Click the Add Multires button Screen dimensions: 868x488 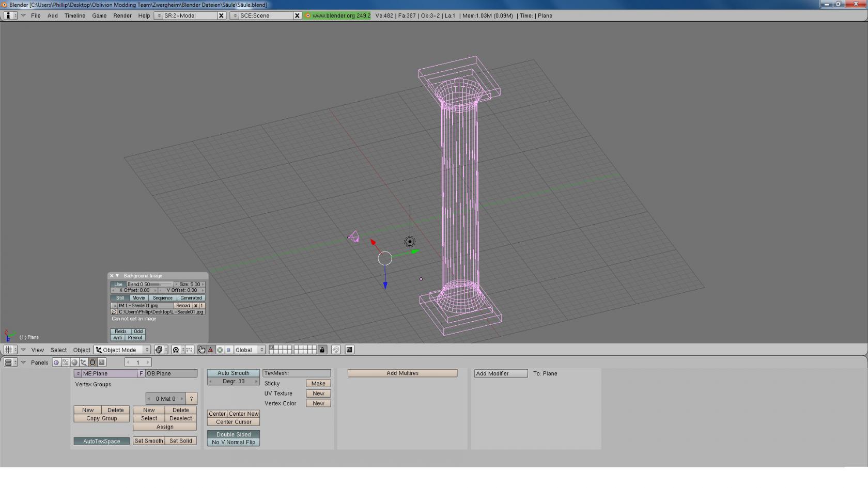[x=402, y=373]
